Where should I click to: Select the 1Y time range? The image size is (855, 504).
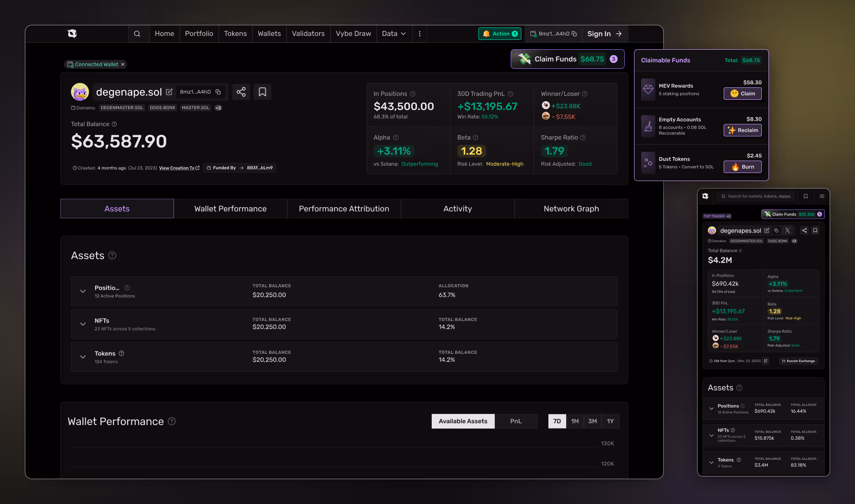[x=610, y=421]
